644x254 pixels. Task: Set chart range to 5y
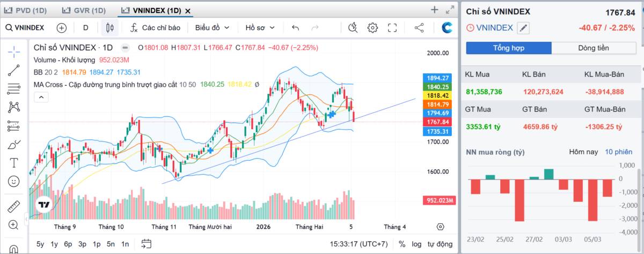[x=40, y=244]
